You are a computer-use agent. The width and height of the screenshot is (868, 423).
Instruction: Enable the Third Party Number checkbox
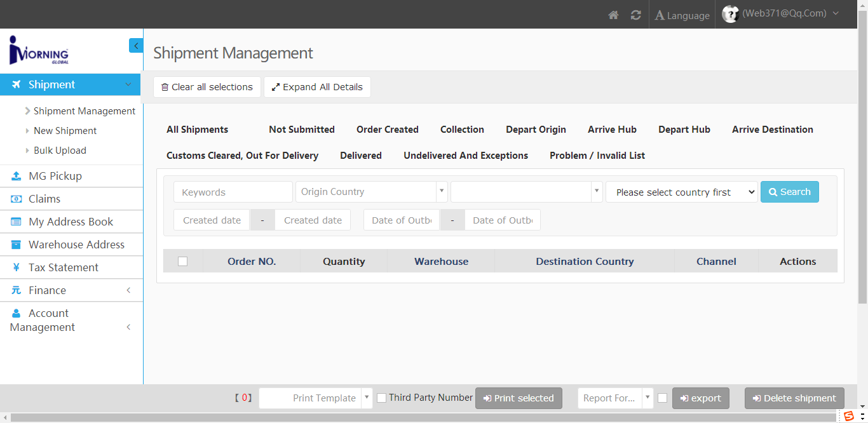381,398
